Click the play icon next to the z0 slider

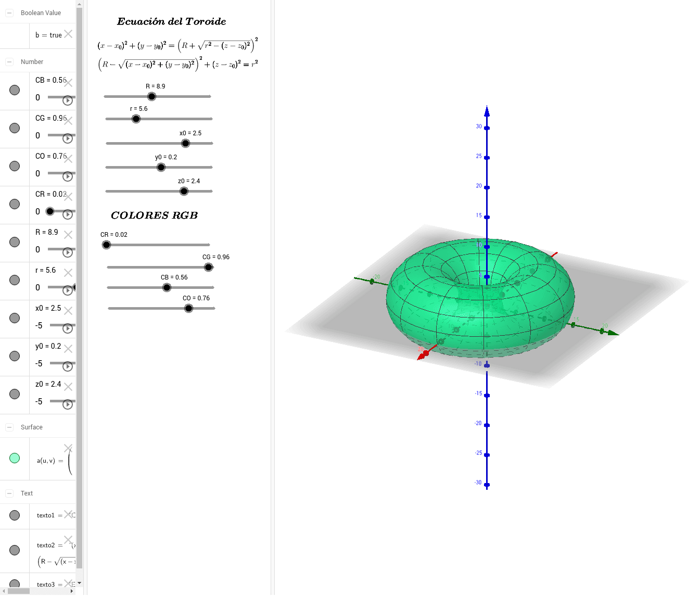click(67, 404)
